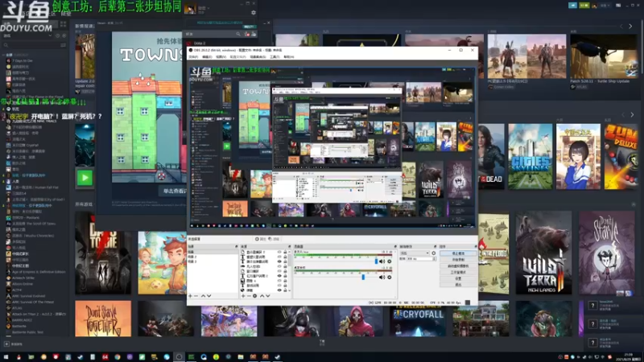Select 7 Days to Die in Steam list
The width and height of the screenshot is (644, 362).
(x=23, y=61)
